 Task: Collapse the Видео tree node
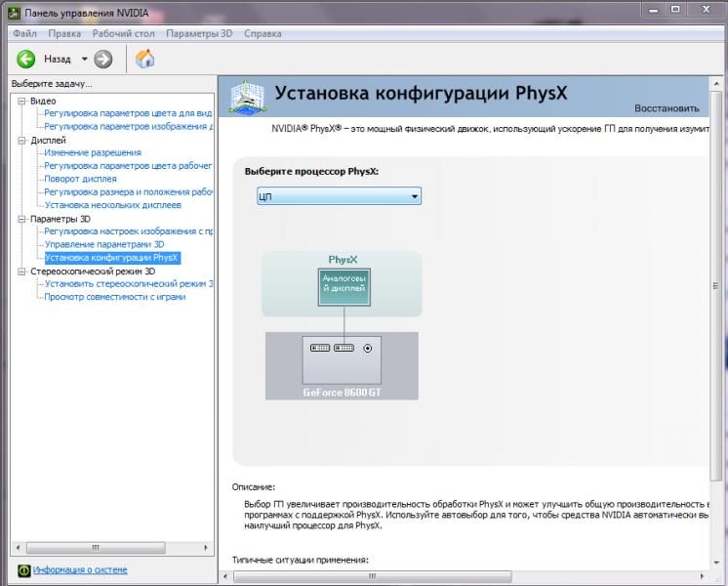tap(21, 102)
